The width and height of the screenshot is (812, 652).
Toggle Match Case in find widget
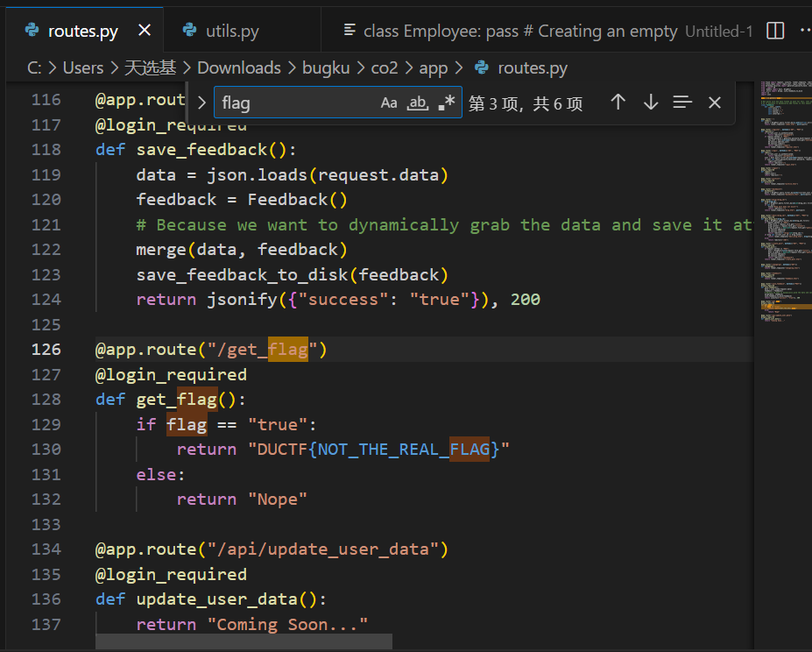click(x=389, y=103)
